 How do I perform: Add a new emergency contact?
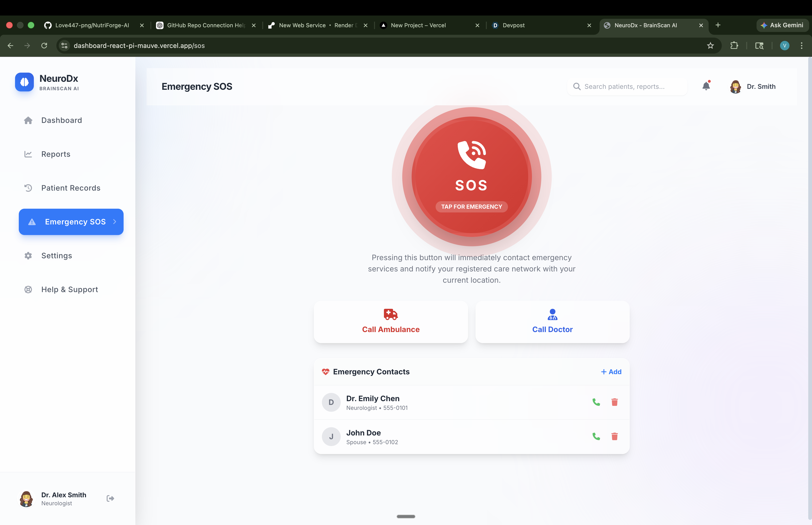(611, 372)
